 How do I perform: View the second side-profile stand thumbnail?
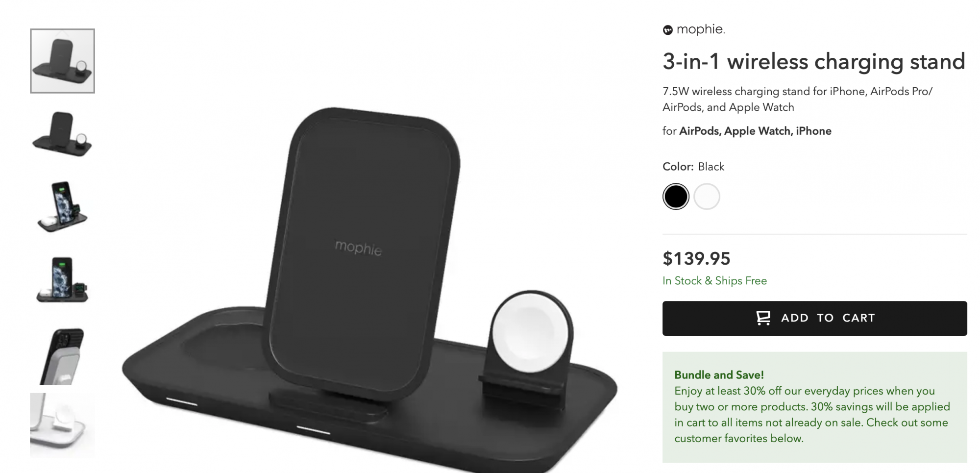(x=62, y=134)
